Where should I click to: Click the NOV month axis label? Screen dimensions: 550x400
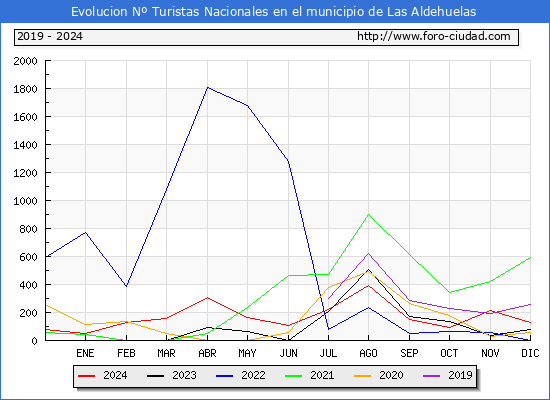coord(490,353)
